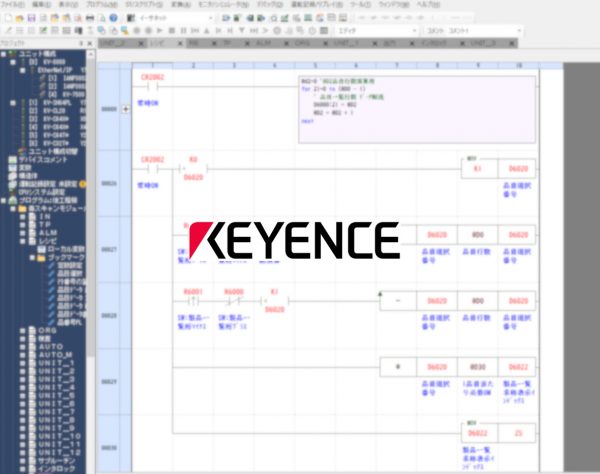The height and width of the screenshot is (474, 600).
Task: Click ladder row number 00029
Action: pyautogui.click(x=109, y=382)
